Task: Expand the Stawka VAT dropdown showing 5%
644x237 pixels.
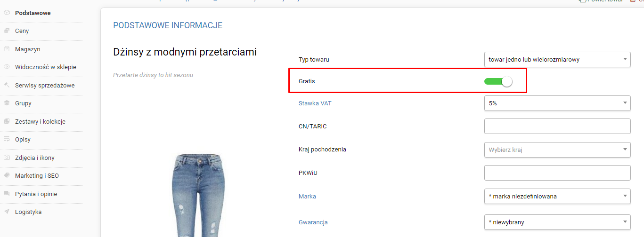Action: pos(557,103)
